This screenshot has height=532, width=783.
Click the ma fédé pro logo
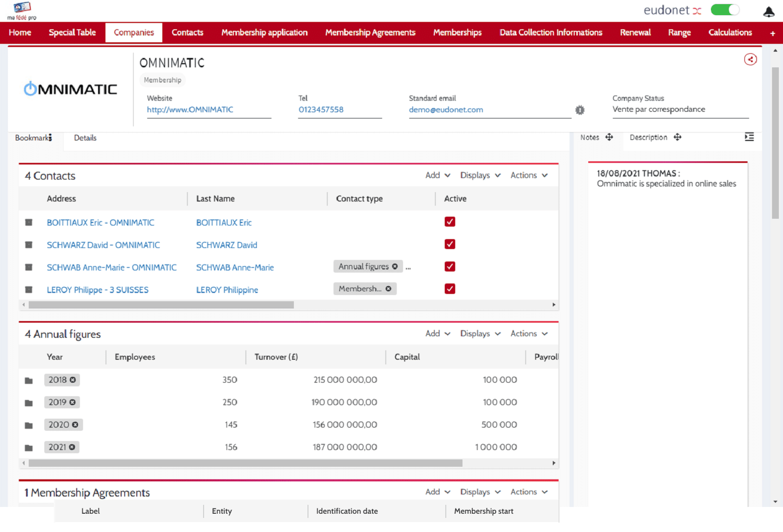22,11
